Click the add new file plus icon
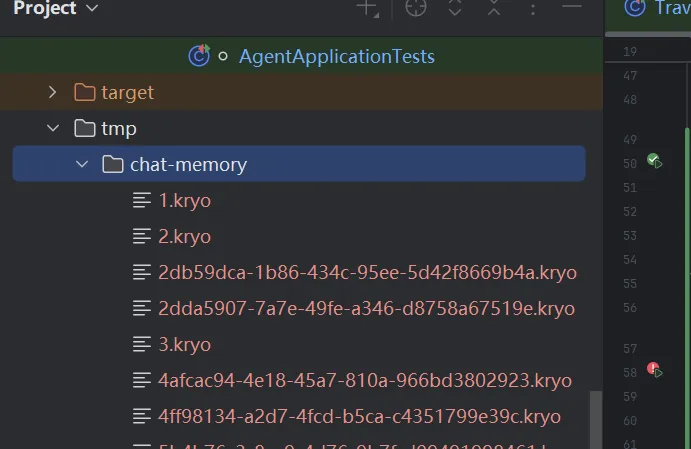Screen dimensions: 691x449 pos(368,8)
